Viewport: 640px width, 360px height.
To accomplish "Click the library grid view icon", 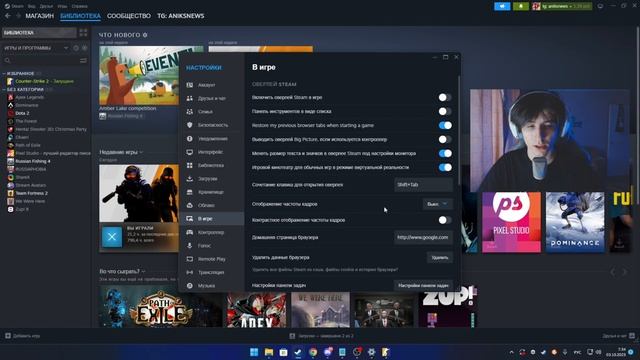I will tap(83, 33).
